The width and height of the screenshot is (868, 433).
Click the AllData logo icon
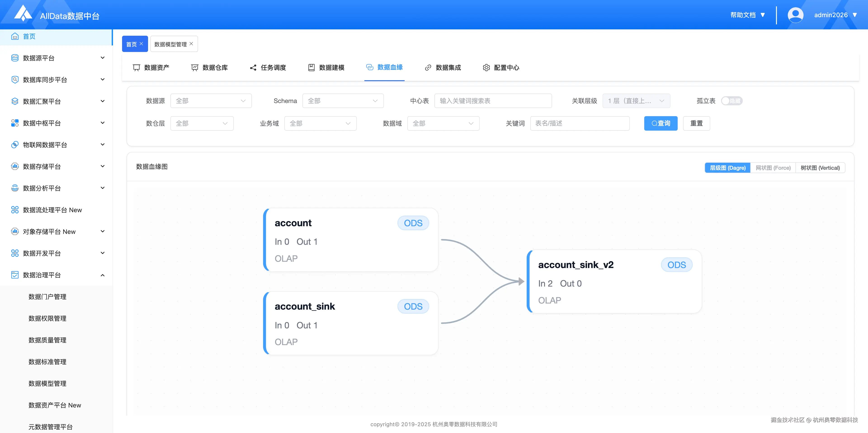point(23,14)
